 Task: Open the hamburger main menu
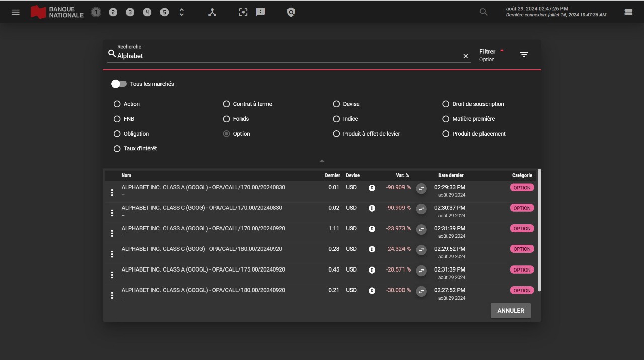click(15, 12)
